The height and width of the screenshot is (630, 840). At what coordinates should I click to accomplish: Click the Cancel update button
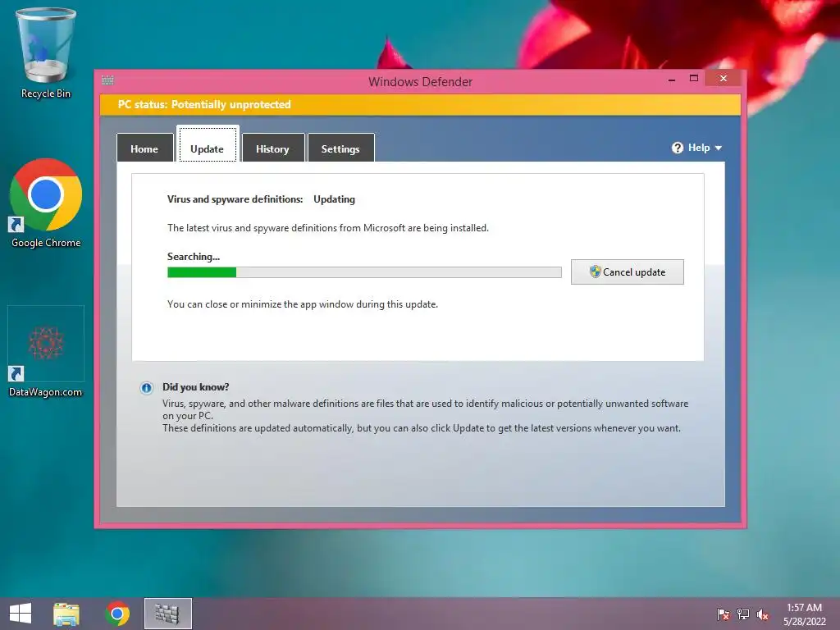pos(628,272)
